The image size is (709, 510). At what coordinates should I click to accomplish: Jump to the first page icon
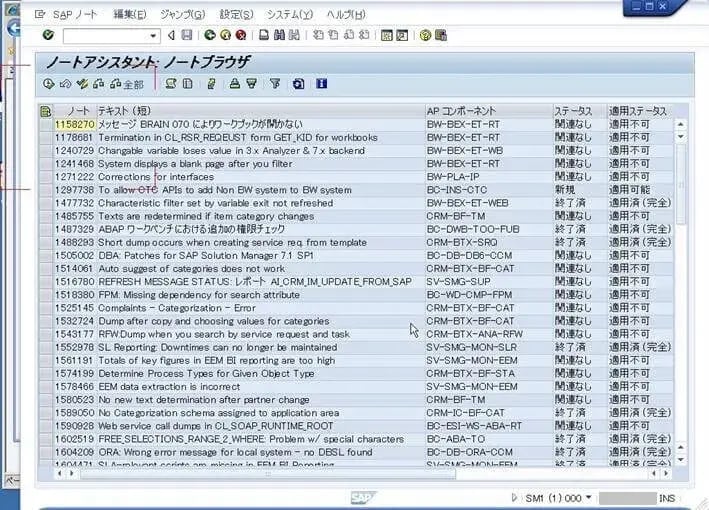(x=318, y=35)
